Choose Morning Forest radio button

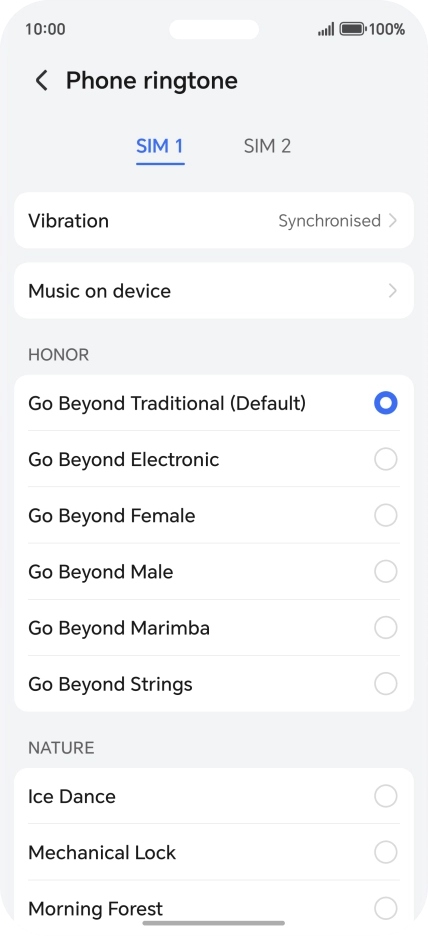pyautogui.click(x=386, y=908)
